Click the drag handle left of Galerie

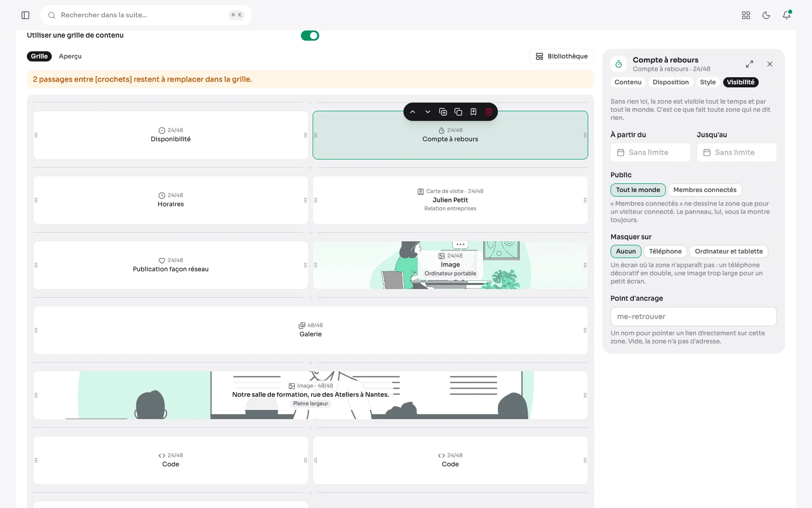(x=36, y=330)
